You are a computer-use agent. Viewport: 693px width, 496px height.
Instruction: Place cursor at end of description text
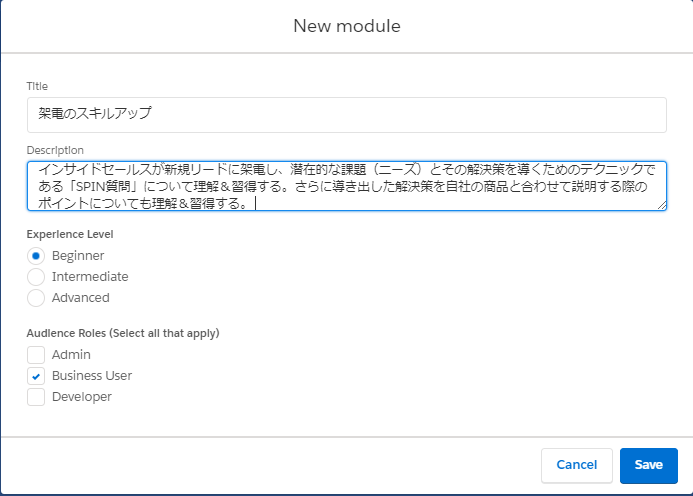tap(254, 204)
